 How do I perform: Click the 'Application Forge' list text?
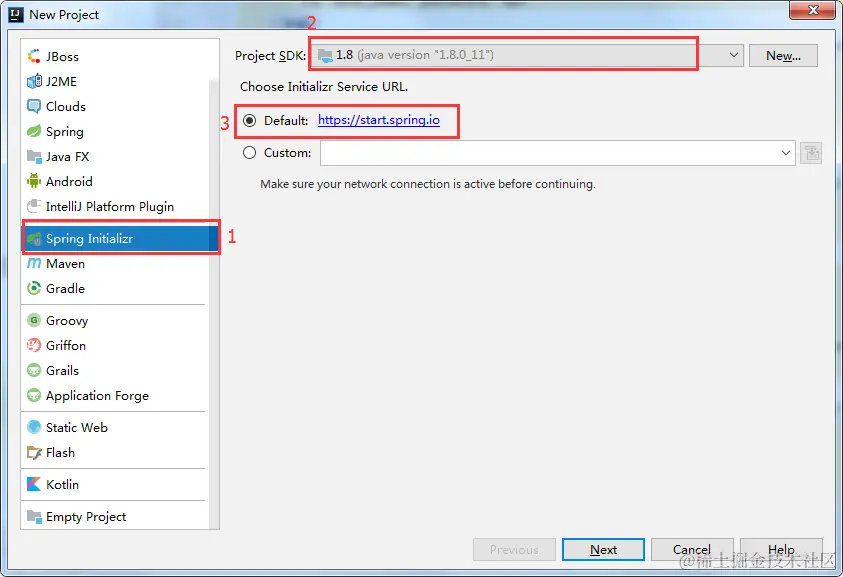97,396
